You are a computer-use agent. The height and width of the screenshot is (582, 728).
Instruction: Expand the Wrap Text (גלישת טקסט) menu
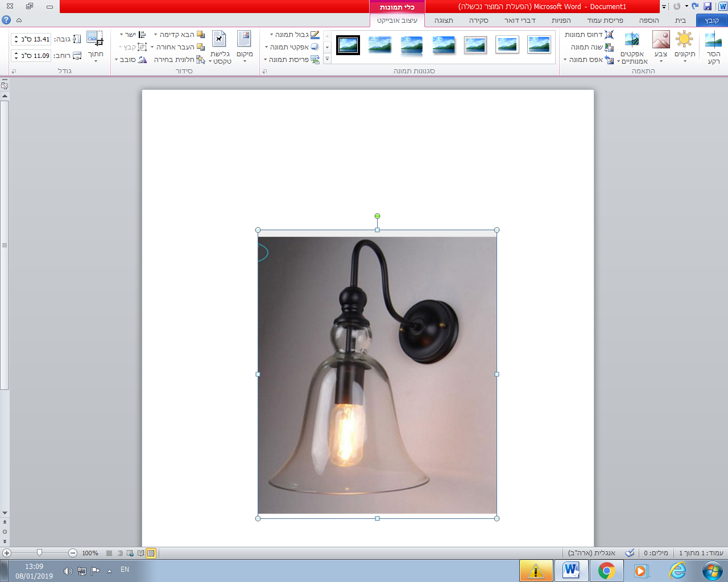220,47
